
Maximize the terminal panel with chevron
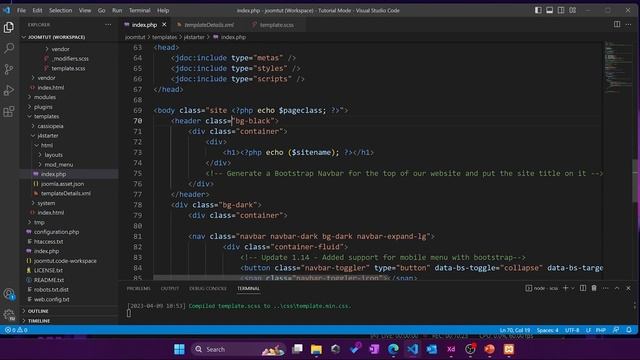(617, 288)
